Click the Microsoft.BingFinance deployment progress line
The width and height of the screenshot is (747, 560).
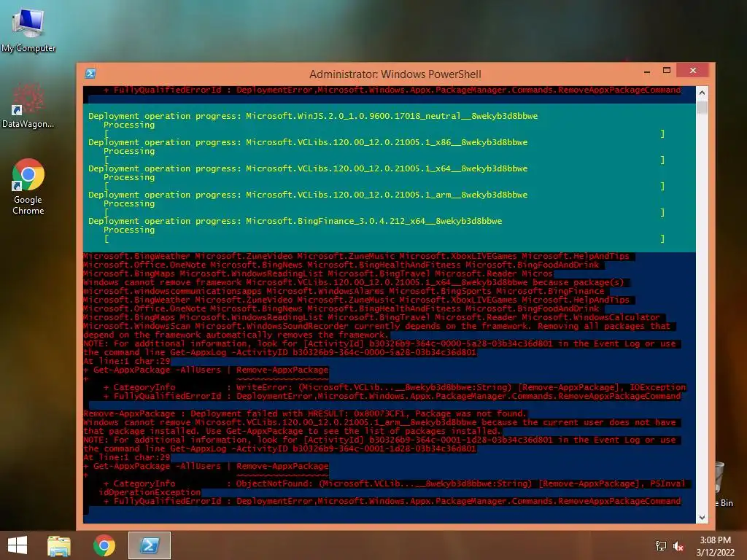(x=295, y=221)
